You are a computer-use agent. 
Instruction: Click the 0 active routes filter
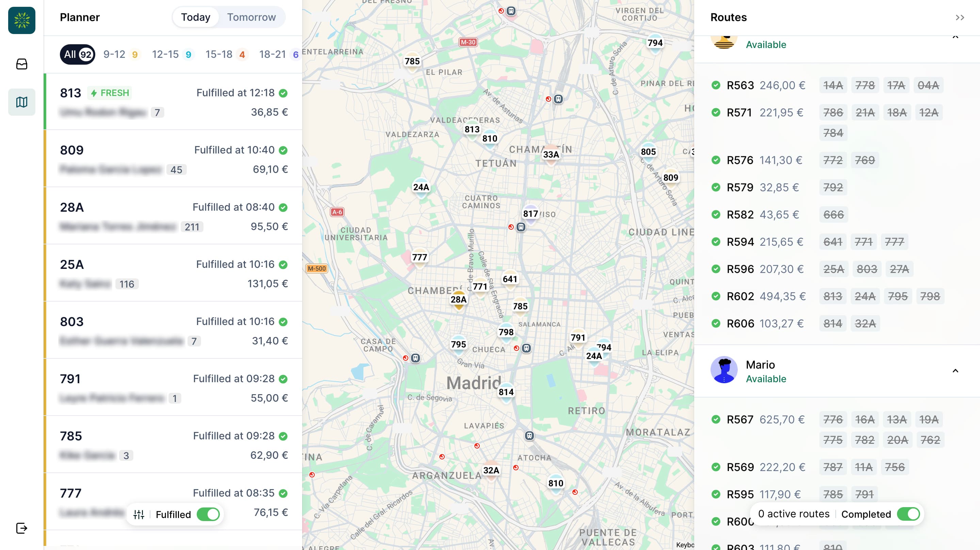pyautogui.click(x=793, y=514)
